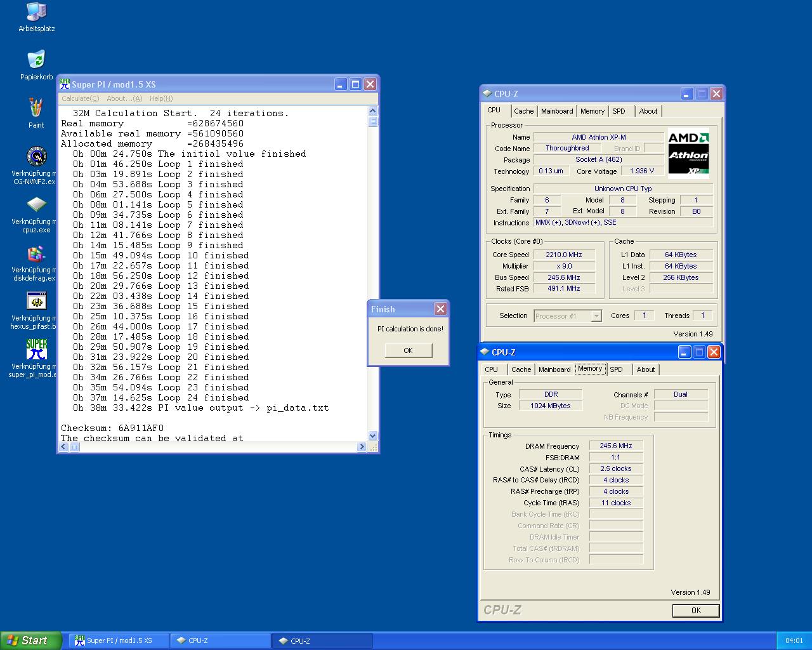Click the Super PI vertical scroll thumb
Viewport: 812px width, 650px height.
coord(373,121)
